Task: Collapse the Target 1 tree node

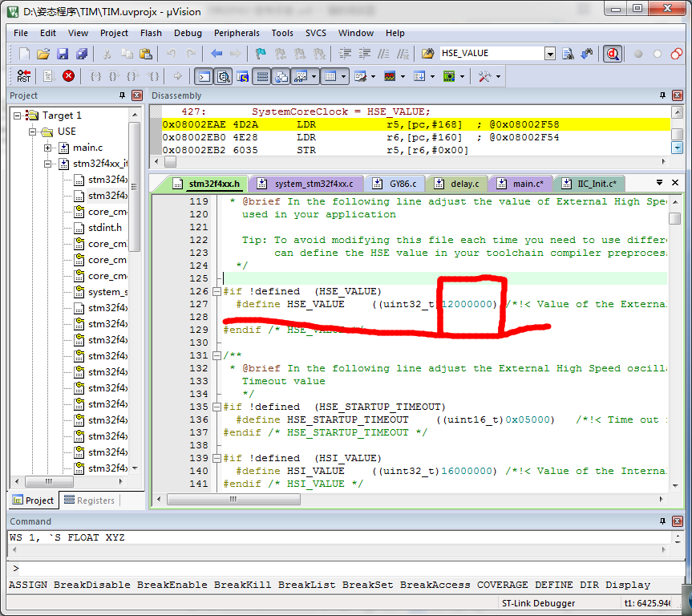Action: [x=17, y=115]
